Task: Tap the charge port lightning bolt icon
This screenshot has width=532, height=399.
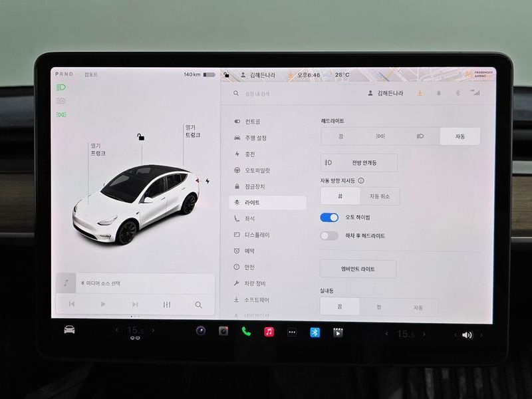Action: [207, 181]
